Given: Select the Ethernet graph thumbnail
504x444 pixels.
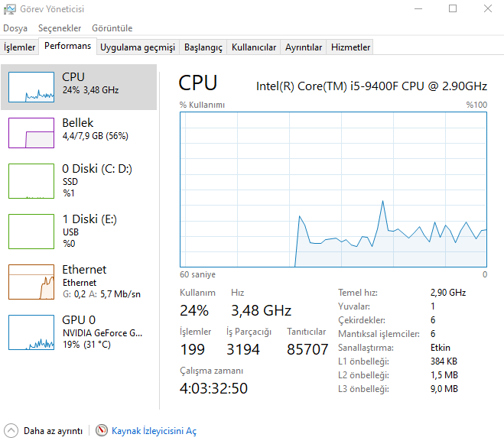Looking at the screenshot, I should point(31,282).
